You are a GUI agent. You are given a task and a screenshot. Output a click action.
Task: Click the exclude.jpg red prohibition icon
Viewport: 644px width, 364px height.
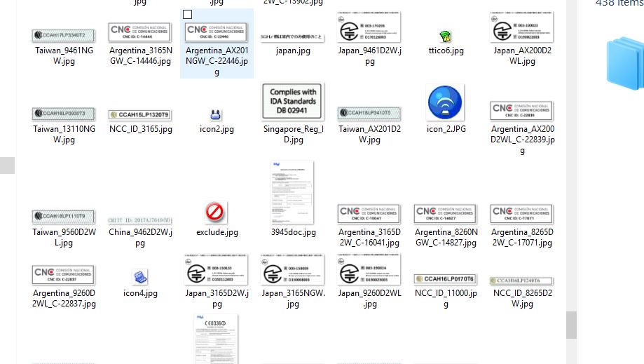215,212
